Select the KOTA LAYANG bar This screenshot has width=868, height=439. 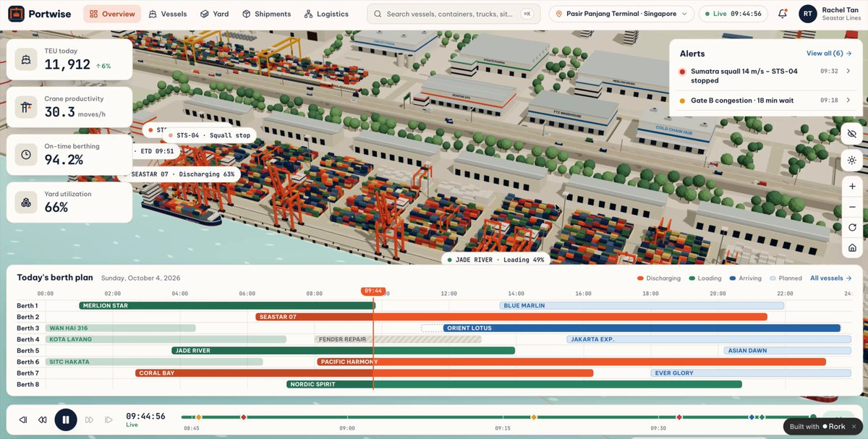pyautogui.click(x=166, y=339)
